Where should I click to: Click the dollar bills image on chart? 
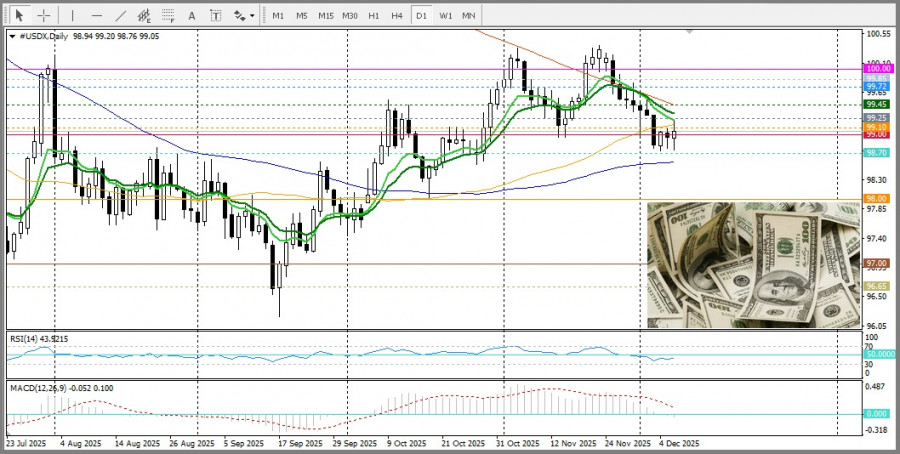pos(754,265)
